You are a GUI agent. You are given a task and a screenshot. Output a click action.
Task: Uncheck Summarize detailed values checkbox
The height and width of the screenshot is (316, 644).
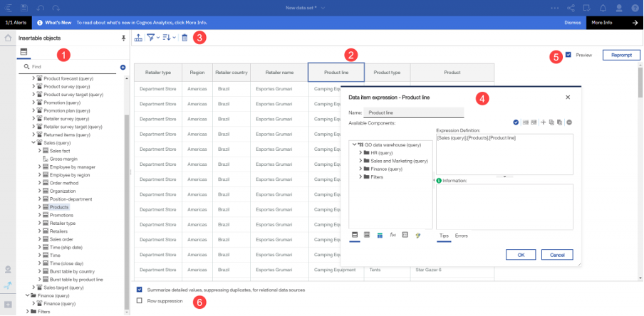pyautogui.click(x=140, y=290)
